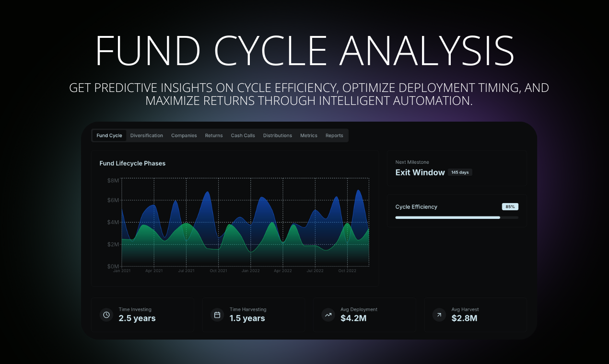Viewport: 609px width, 364px height.
Task: Click the Jan 2022 x-axis label
Action: click(251, 271)
